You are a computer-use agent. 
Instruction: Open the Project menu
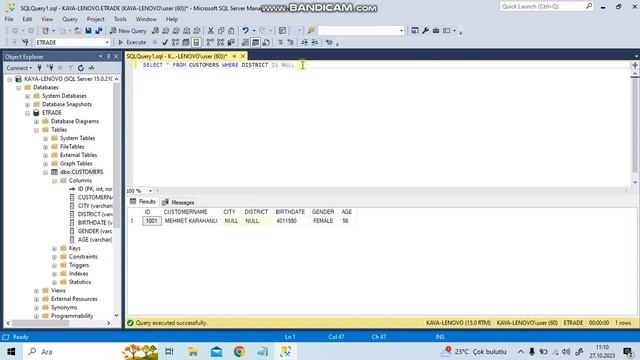pyautogui.click(x=96, y=19)
